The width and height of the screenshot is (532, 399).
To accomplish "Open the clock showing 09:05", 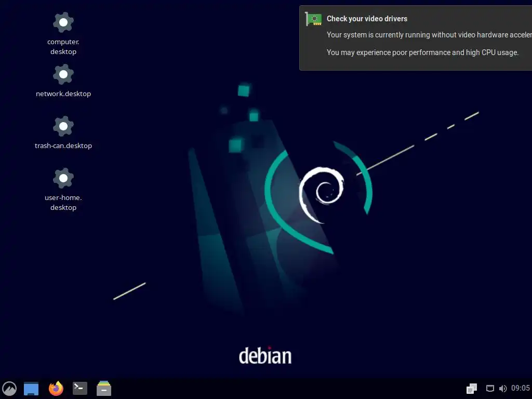I will pyautogui.click(x=521, y=388).
